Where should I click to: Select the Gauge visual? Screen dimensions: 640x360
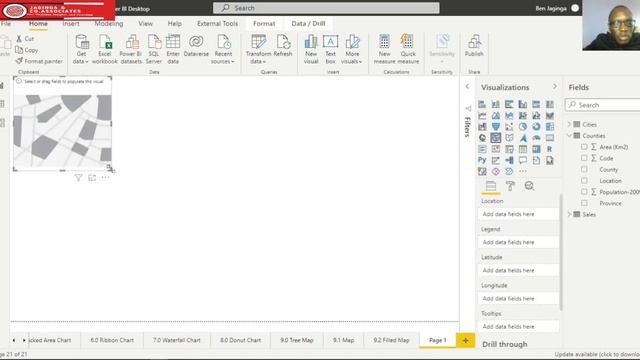coord(536,138)
